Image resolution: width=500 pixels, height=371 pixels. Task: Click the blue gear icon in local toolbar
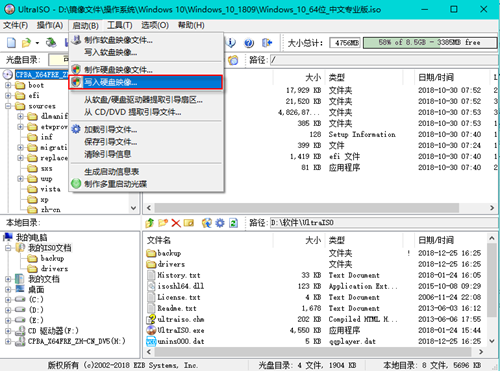click(220, 223)
